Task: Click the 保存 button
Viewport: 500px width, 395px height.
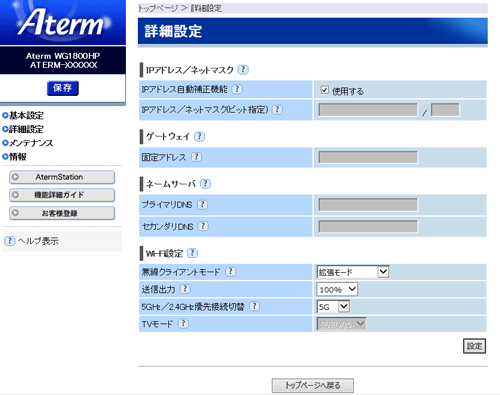Action: point(63,88)
